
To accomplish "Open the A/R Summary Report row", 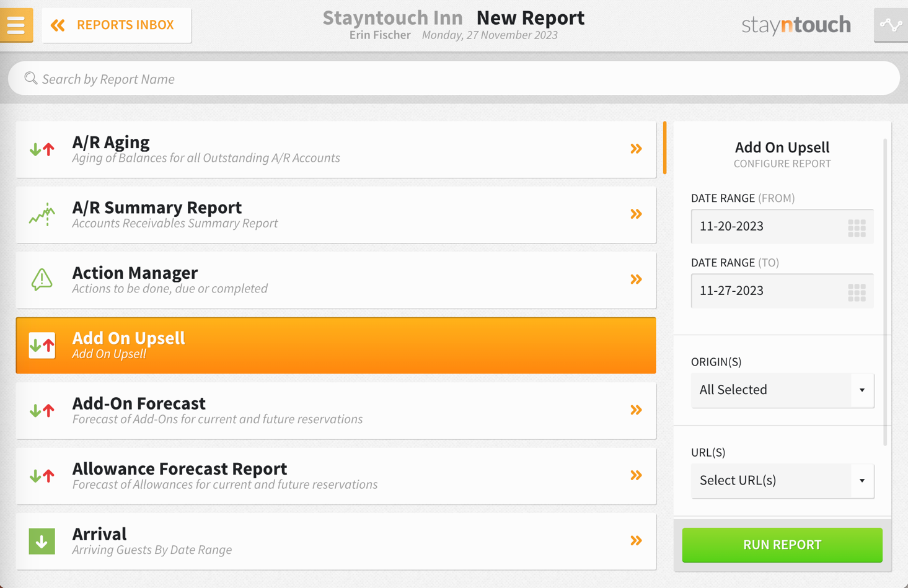I will pyautogui.click(x=336, y=214).
